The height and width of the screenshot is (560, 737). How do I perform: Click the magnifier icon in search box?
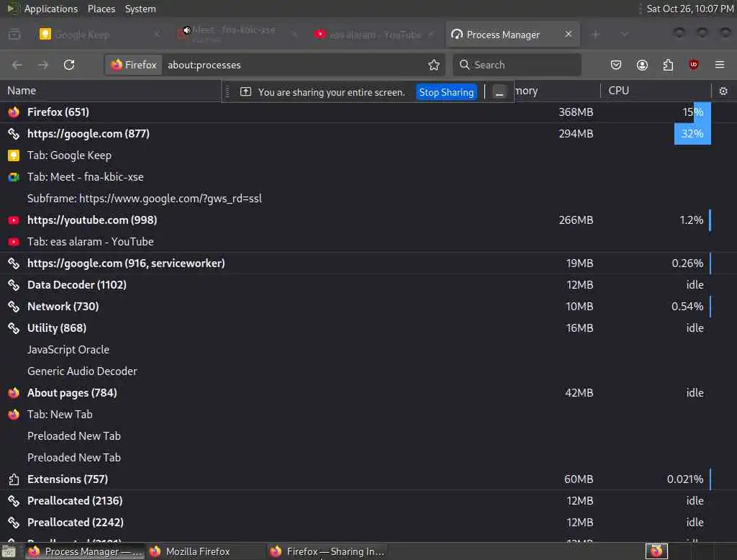[464, 65]
